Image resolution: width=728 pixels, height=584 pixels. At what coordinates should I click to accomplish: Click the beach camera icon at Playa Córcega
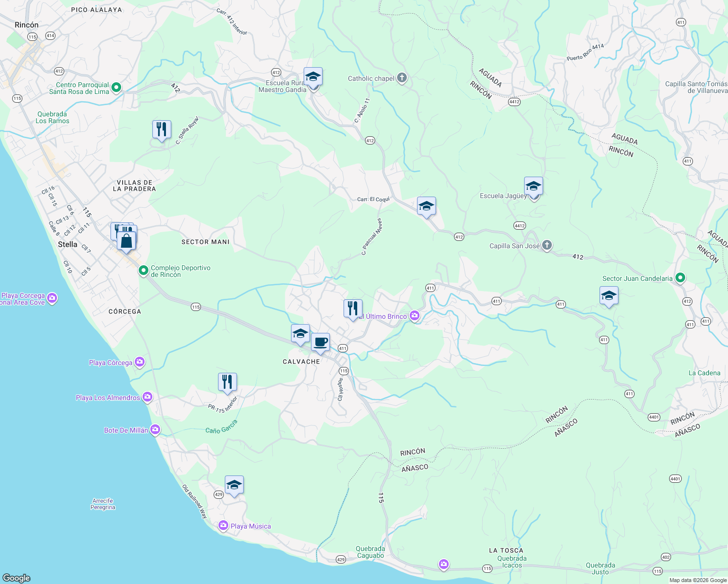139,363
